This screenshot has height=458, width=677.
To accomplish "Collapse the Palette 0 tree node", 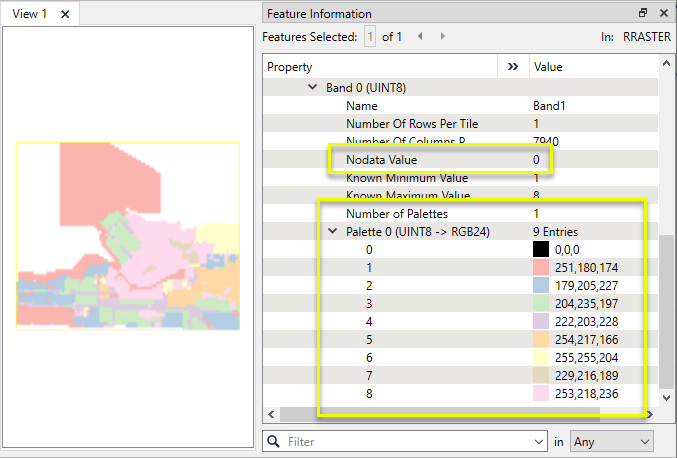I will 332,232.
